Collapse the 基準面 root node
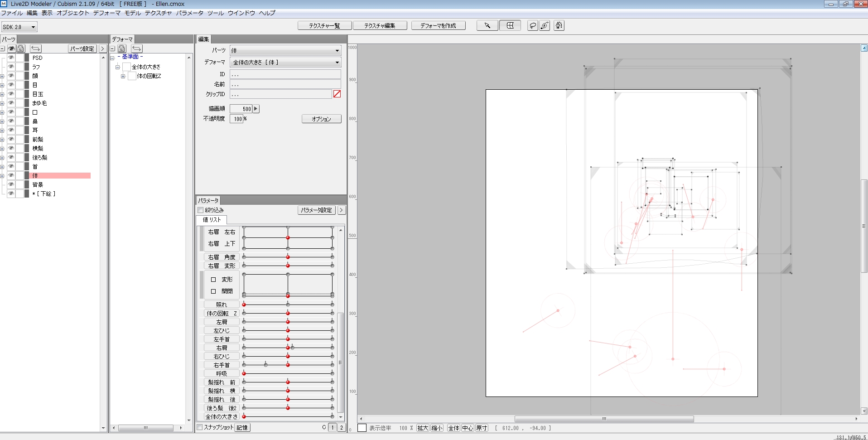The image size is (868, 440). pyautogui.click(x=112, y=58)
